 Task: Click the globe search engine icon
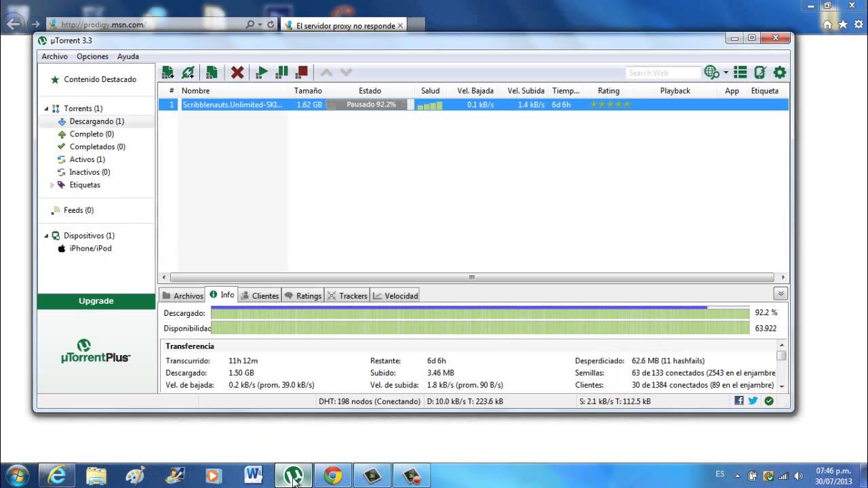[x=711, y=73]
